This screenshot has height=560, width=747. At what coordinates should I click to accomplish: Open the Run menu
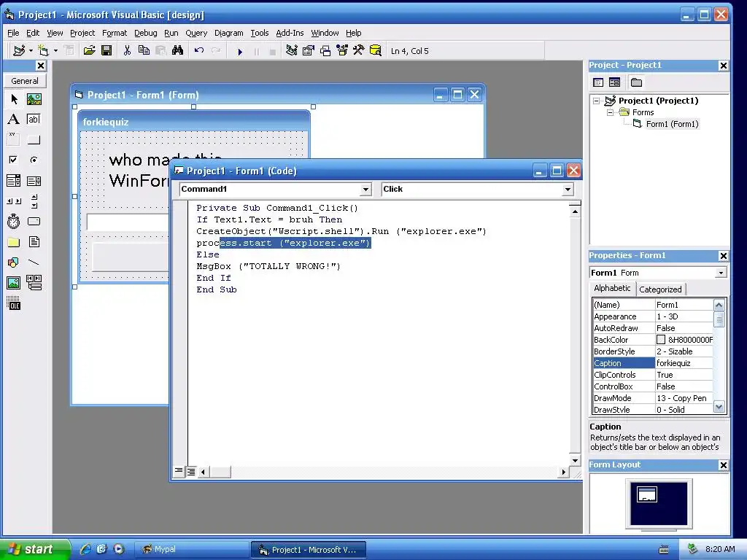(x=171, y=33)
